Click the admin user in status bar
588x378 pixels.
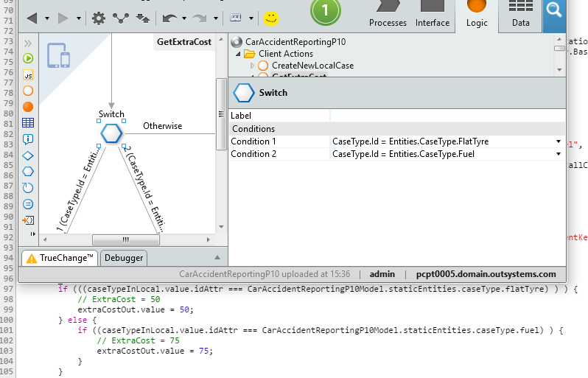click(x=382, y=274)
